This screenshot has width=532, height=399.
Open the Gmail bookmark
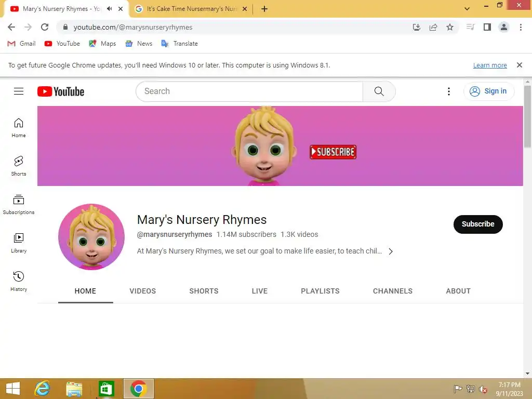click(x=22, y=44)
